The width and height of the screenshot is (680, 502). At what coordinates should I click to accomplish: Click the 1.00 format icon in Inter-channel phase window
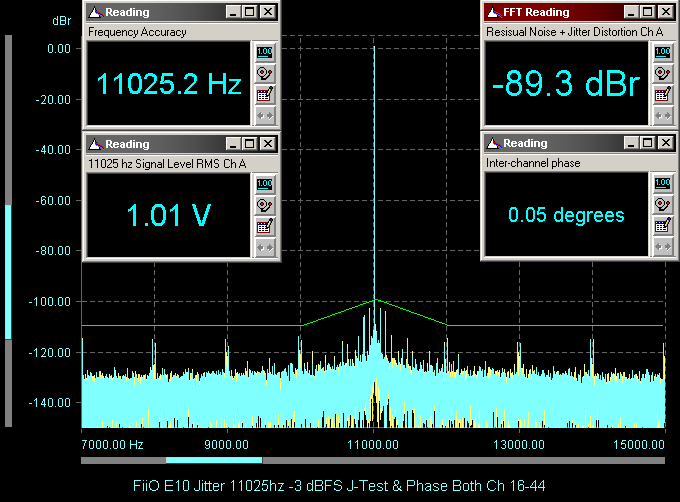coord(661,183)
